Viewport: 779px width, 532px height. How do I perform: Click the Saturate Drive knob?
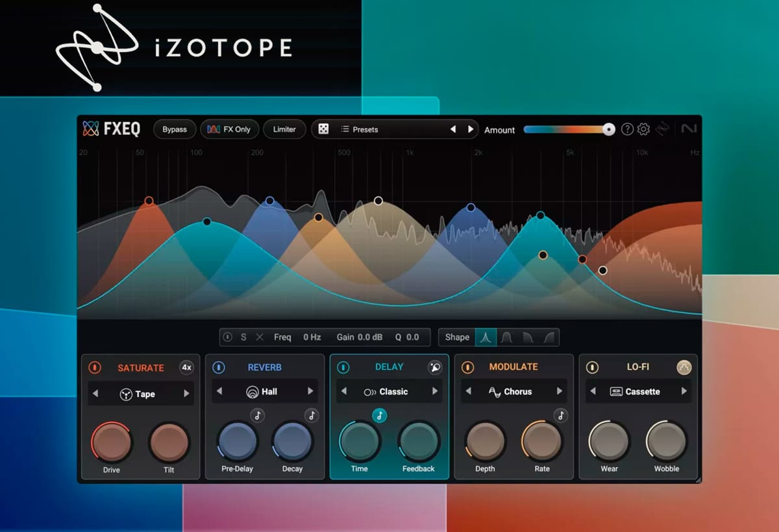click(x=112, y=442)
